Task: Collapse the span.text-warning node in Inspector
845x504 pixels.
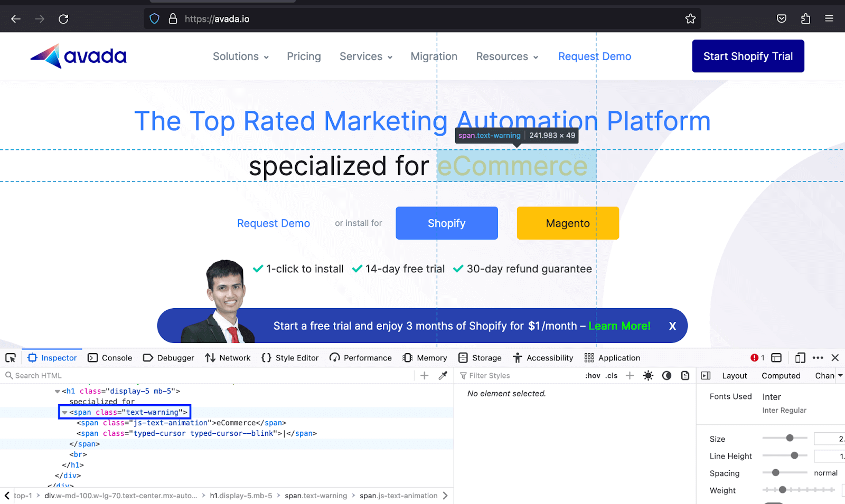Action: pos(64,412)
